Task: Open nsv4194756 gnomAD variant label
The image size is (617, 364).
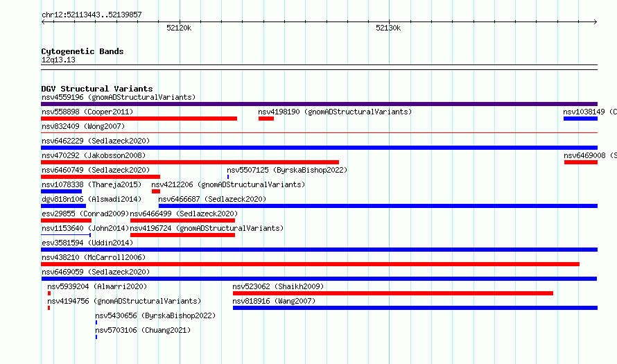Action: pos(124,301)
